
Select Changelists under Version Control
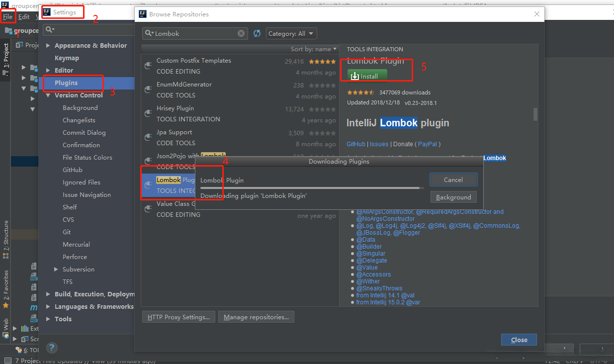(79, 120)
